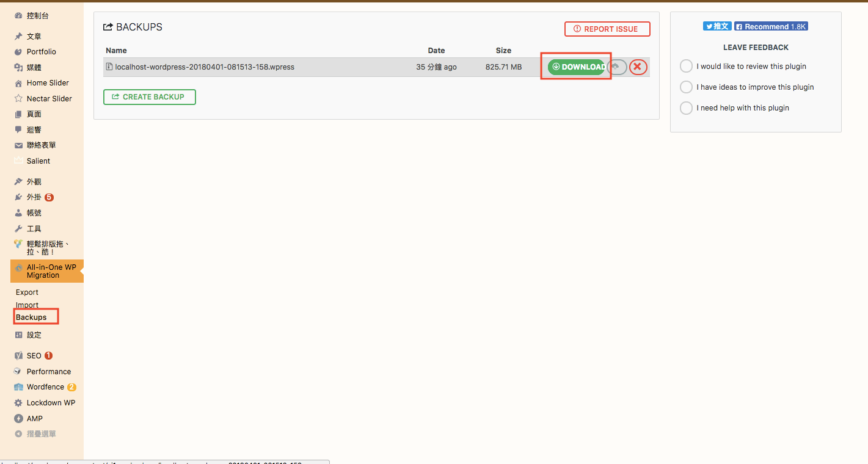
Task: Click backup file localhost-wordpress-20180401-081513-158.wpress
Action: [x=205, y=67]
